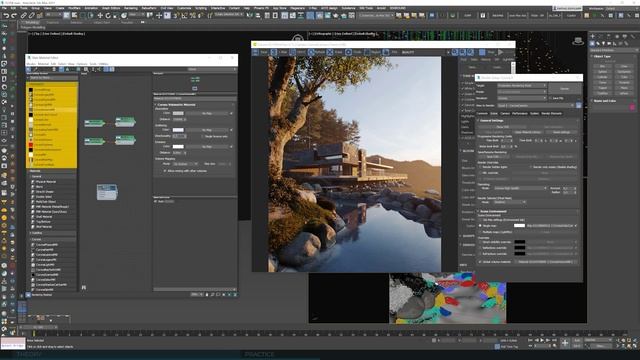Open the Rendering menu
Viewport: 640px width, 360px height.
tap(131, 8)
